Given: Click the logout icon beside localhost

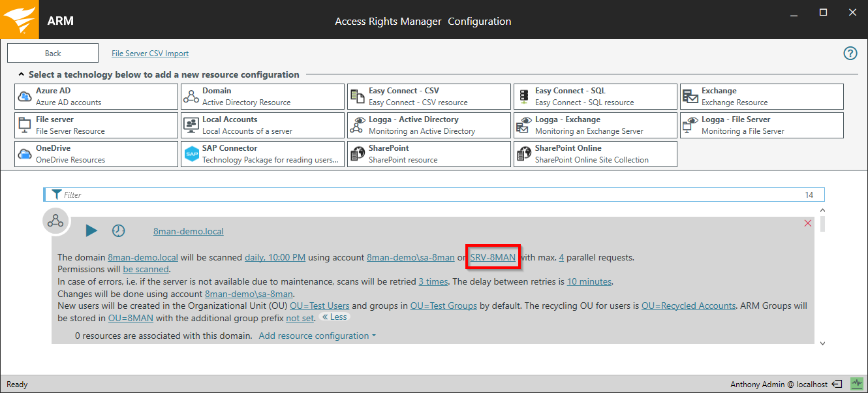Looking at the screenshot, I should tap(838, 384).
